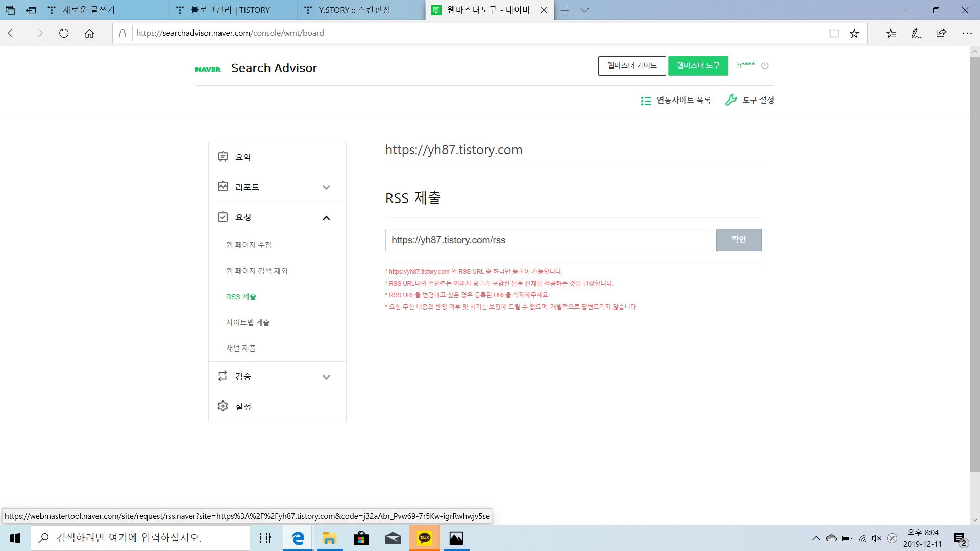Open File Explorer from taskbar
Viewport: 980px width, 551px height.
pyautogui.click(x=330, y=538)
